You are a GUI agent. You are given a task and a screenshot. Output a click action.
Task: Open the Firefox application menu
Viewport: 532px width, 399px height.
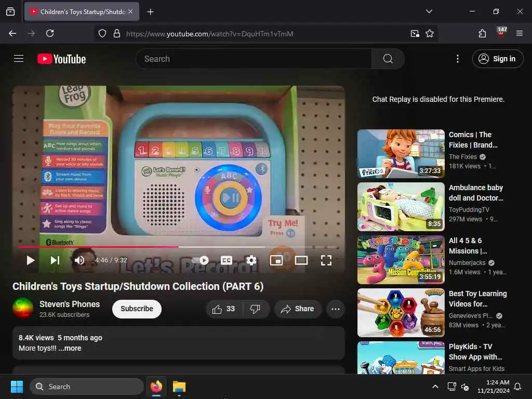pyautogui.click(x=520, y=33)
